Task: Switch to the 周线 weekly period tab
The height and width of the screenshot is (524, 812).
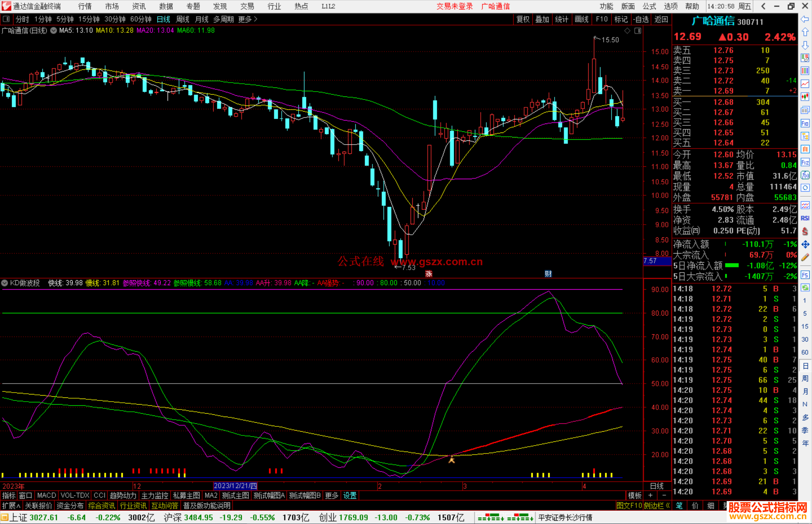Action: click(182, 19)
